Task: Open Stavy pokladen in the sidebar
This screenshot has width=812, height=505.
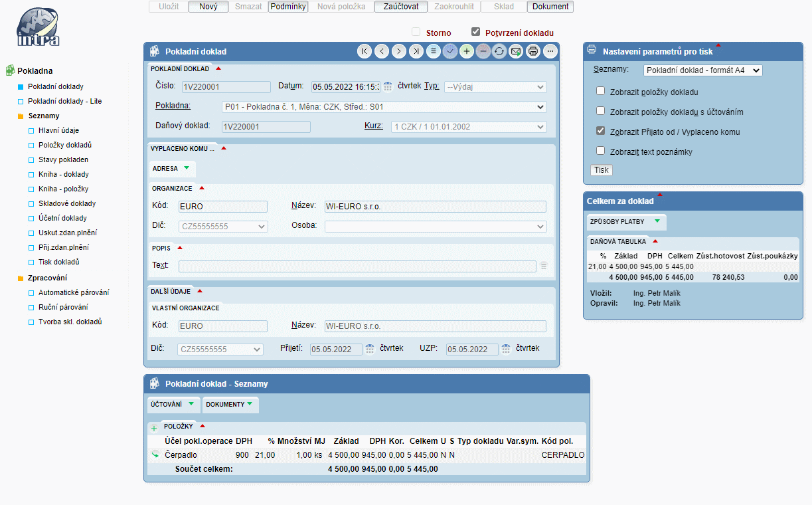Action: [x=63, y=159]
